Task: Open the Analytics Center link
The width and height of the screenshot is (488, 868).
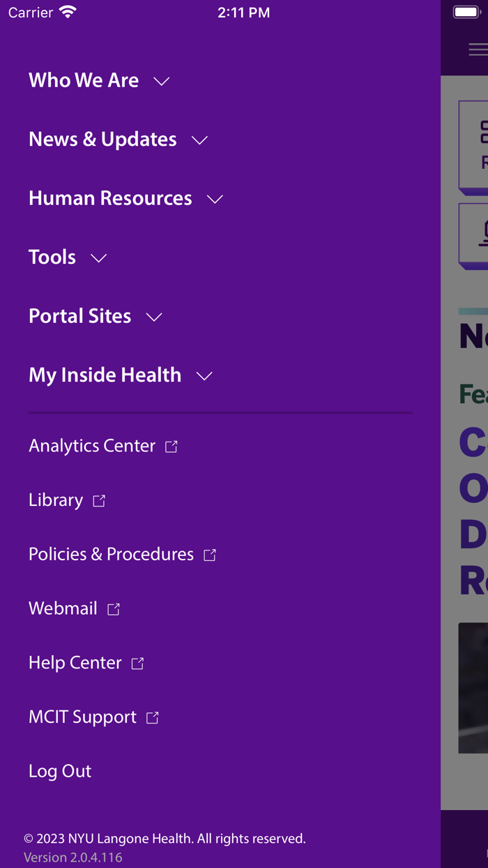Action: pyautogui.click(x=91, y=445)
